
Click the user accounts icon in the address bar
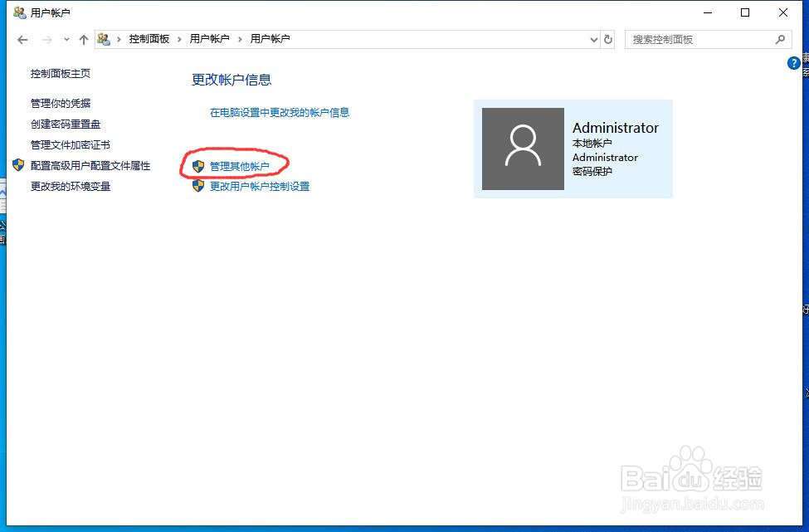[103, 39]
